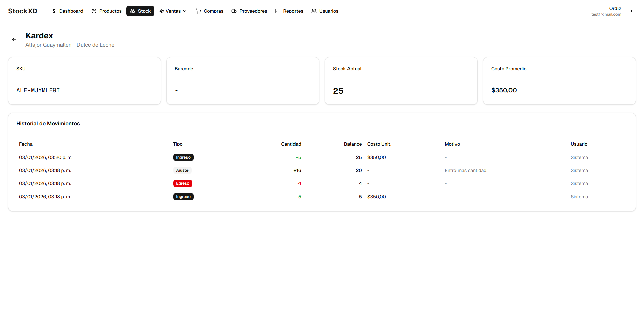Click the Productos box icon

[x=94, y=11]
